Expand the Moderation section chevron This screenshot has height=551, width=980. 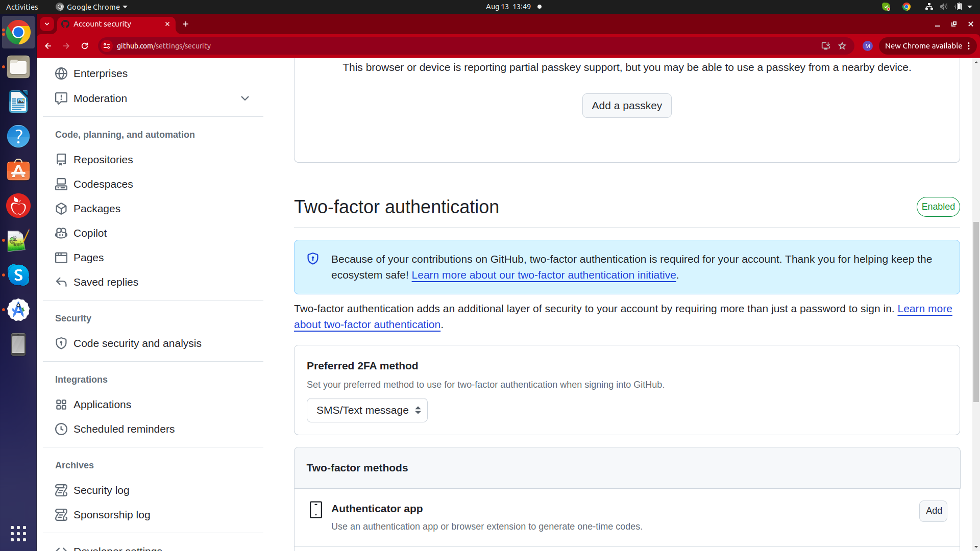pos(245,98)
